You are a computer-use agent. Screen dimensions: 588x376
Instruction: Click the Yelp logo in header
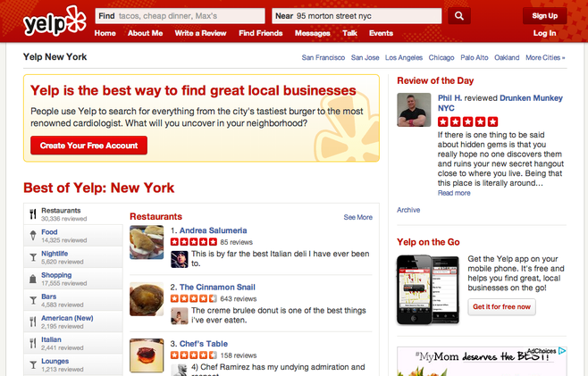55,21
